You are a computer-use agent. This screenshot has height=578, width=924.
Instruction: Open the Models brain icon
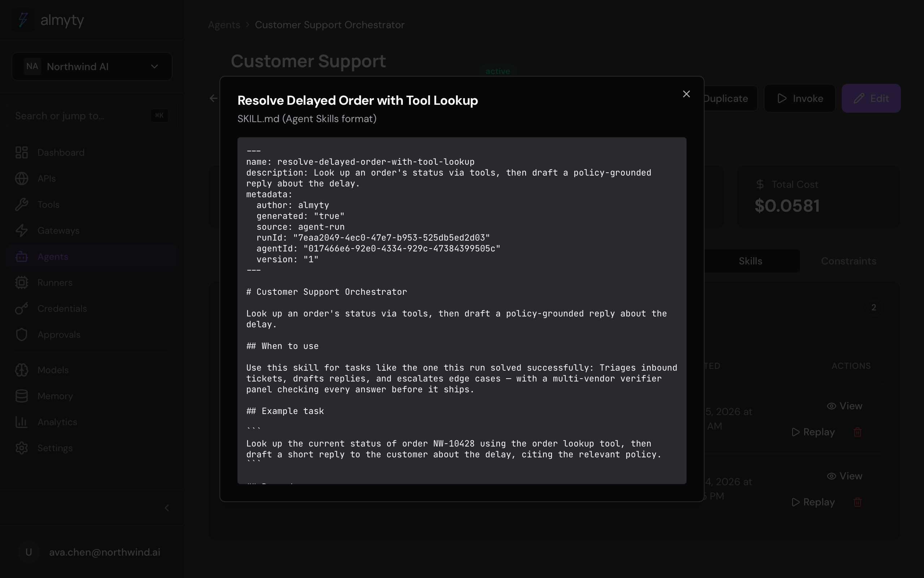pos(22,370)
